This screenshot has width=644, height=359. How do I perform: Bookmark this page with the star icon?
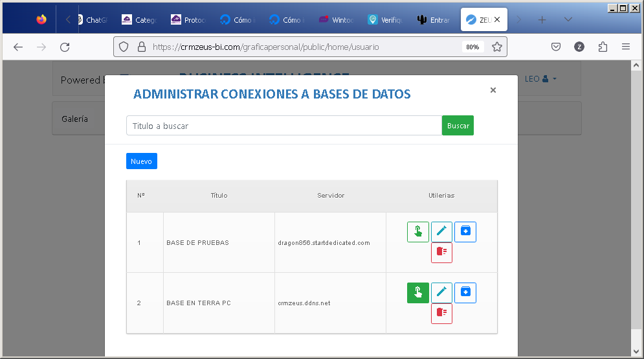(496, 47)
